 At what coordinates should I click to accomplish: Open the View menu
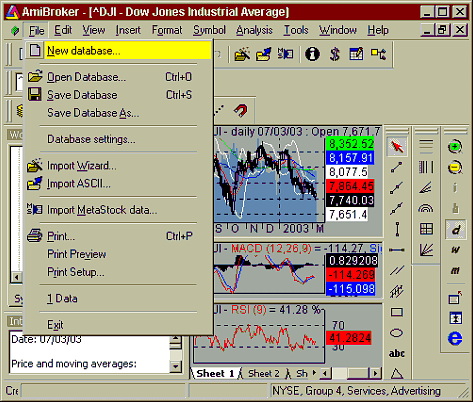94,30
